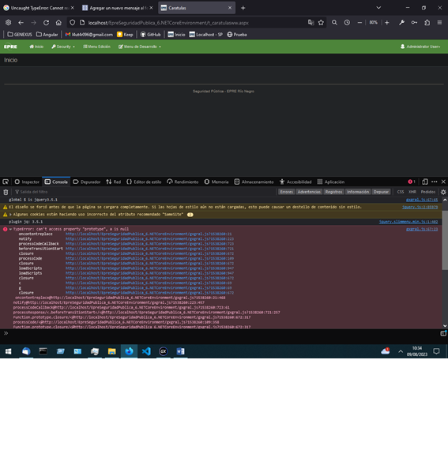448x476 pixels.
Task: Open developer tools wrench icon
Action: point(401,22)
